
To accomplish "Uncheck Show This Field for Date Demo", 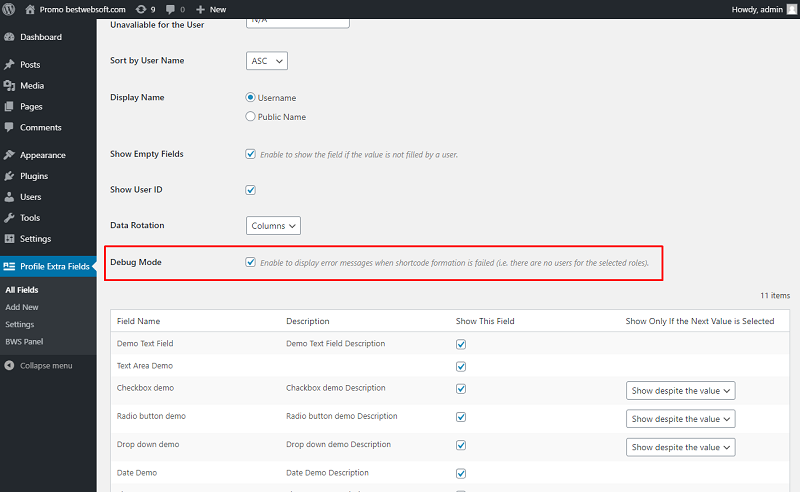I will pos(461,474).
